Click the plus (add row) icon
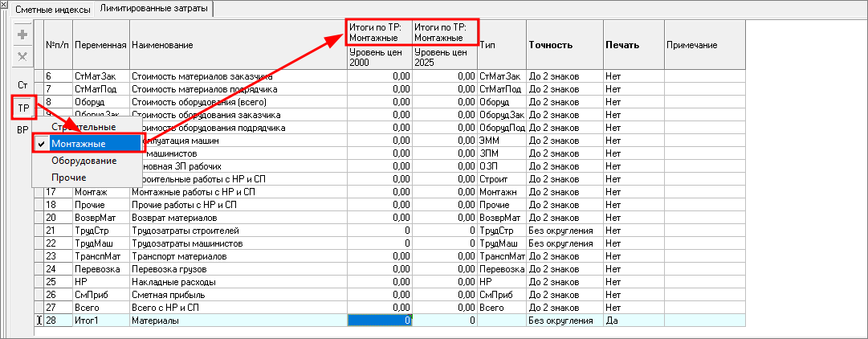Screen dimensions: 868x339 tap(22, 36)
